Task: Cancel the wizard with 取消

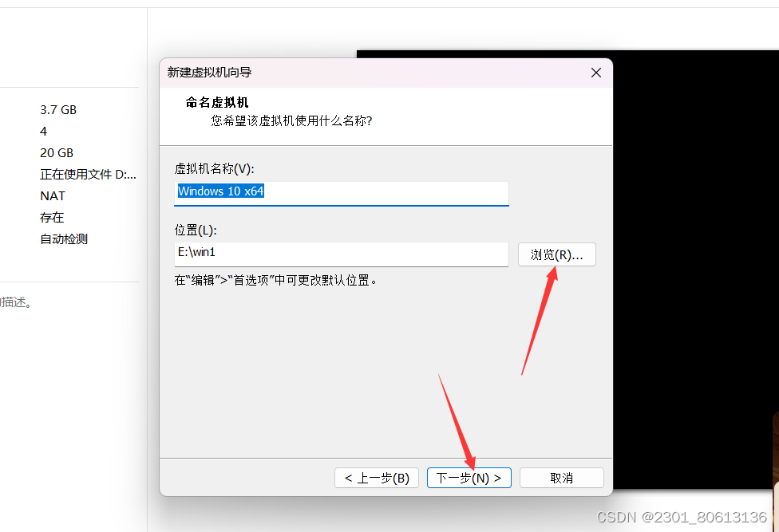Action: point(562,478)
